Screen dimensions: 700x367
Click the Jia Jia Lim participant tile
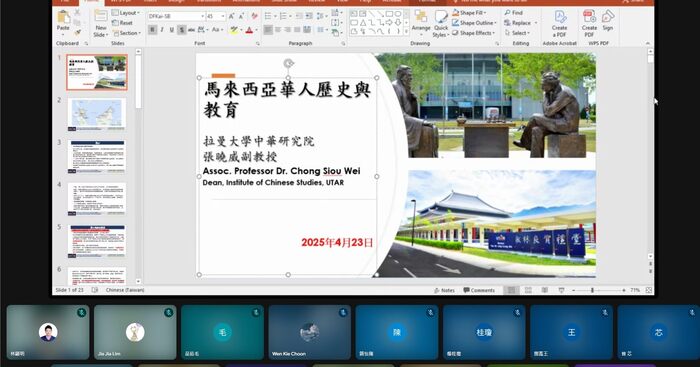(135, 332)
